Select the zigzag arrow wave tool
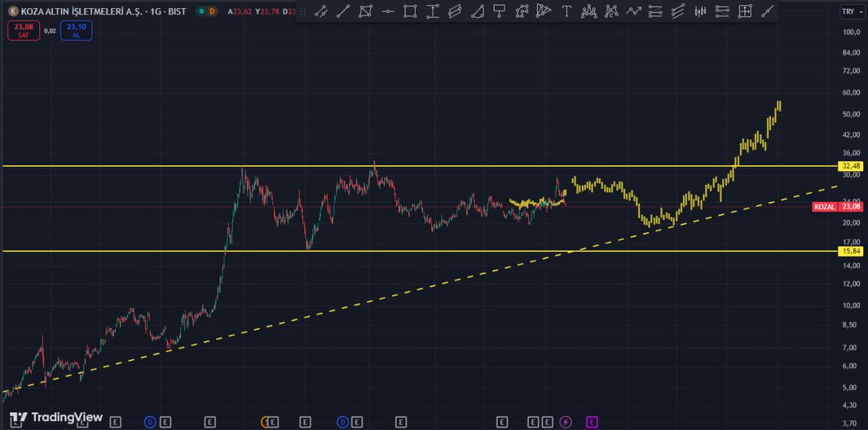 pyautogui.click(x=634, y=11)
